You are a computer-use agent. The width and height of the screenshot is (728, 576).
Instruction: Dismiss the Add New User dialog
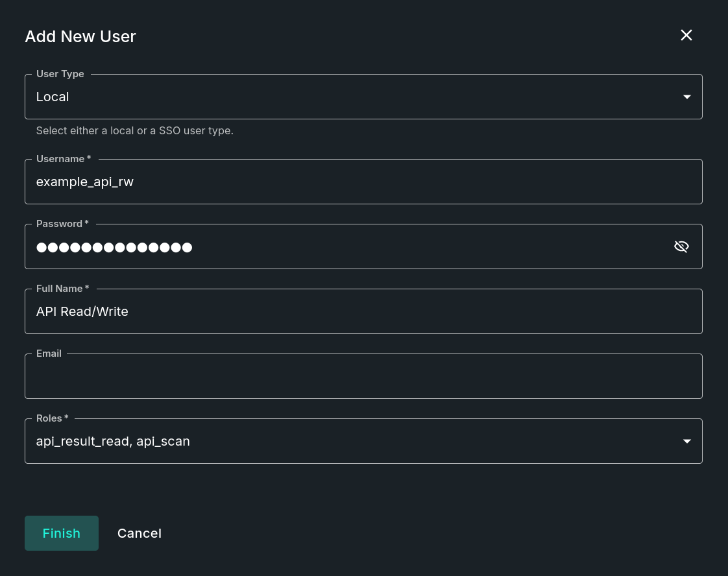pyautogui.click(x=686, y=35)
